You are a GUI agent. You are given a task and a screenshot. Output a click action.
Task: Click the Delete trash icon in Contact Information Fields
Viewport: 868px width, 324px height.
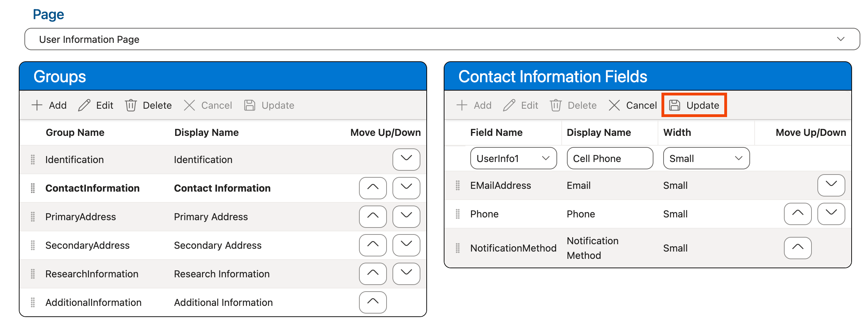tap(555, 105)
